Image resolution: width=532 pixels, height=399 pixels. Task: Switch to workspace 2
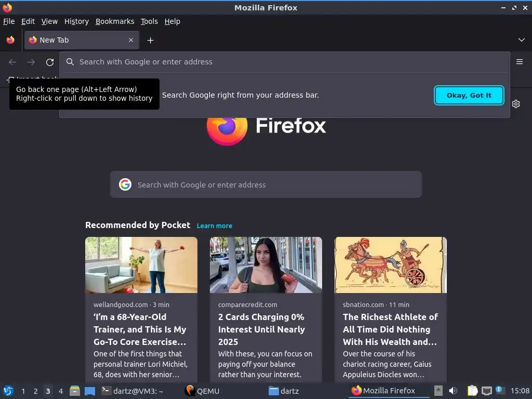(x=36, y=391)
